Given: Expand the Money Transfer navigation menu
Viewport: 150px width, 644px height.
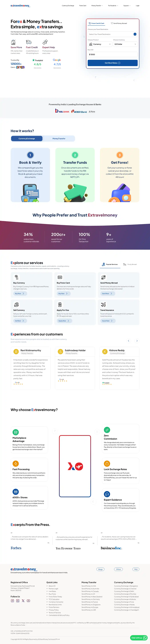Looking at the screenshot, I should point(97,6).
